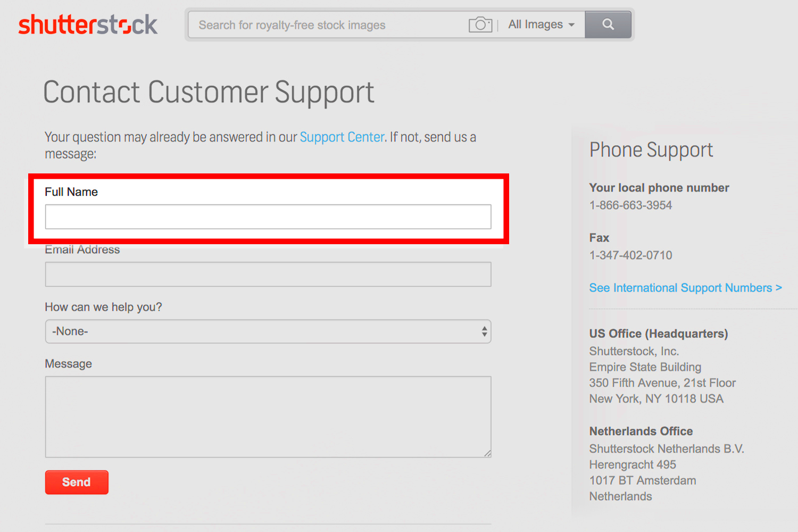This screenshot has height=532, width=798.
Task: Select the local phone number 1-866-663-3954
Action: pyautogui.click(x=630, y=205)
